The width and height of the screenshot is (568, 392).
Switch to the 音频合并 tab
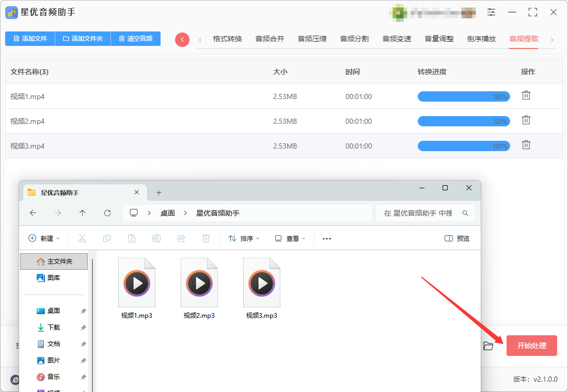click(270, 39)
